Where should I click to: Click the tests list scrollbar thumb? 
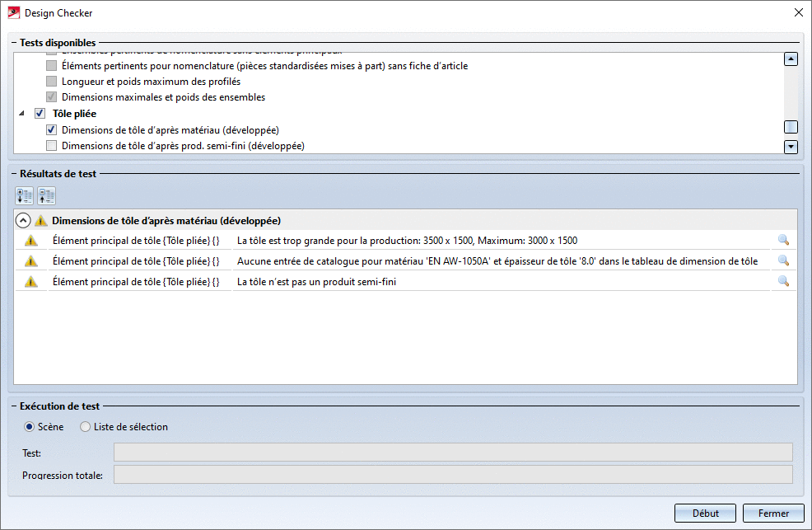point(791,127)
